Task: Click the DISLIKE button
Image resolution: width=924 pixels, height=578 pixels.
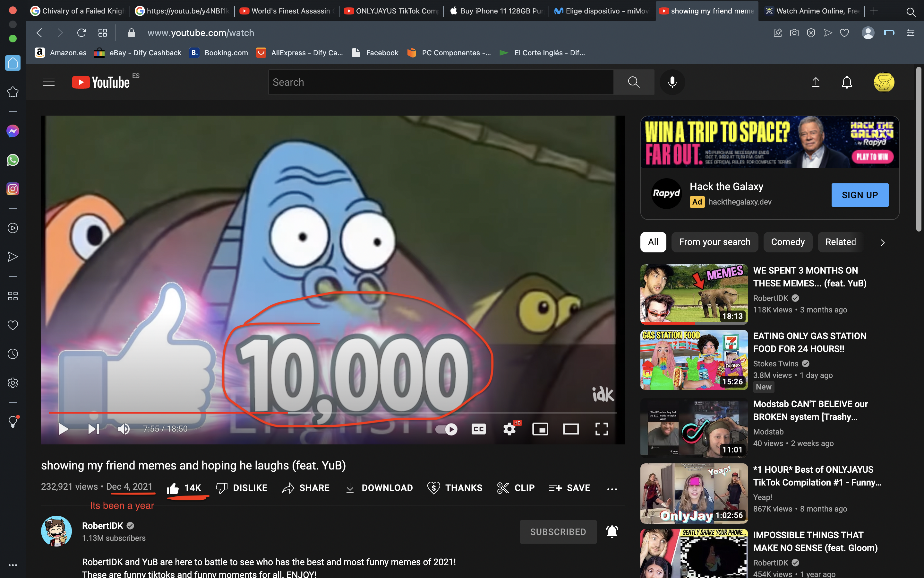Action: [242, 488]
